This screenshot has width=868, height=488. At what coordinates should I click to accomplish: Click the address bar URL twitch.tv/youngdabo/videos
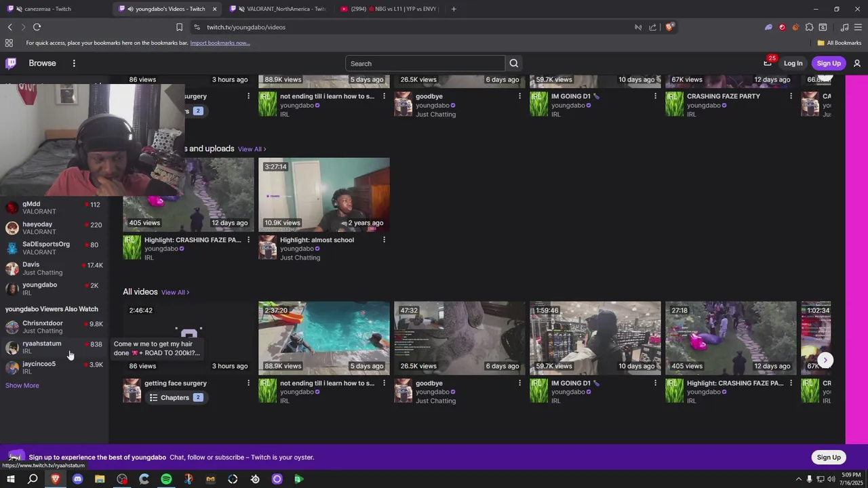click(x=246, y=27)
